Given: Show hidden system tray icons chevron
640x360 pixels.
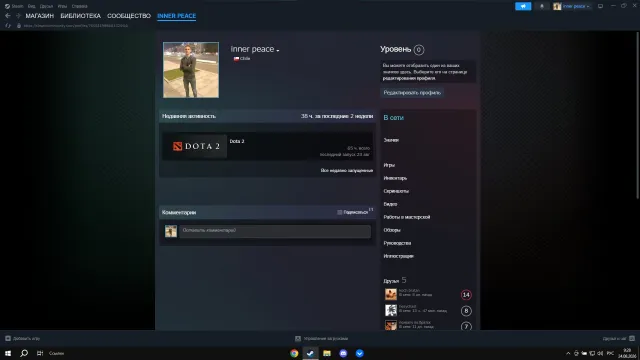Looking at the screenshot, I should (568, 353).
